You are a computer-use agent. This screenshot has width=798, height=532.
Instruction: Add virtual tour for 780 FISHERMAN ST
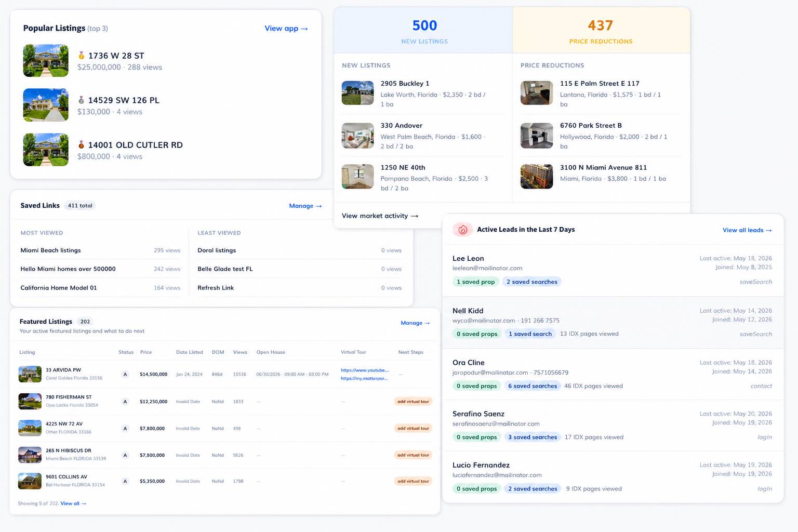click(413, 402)
